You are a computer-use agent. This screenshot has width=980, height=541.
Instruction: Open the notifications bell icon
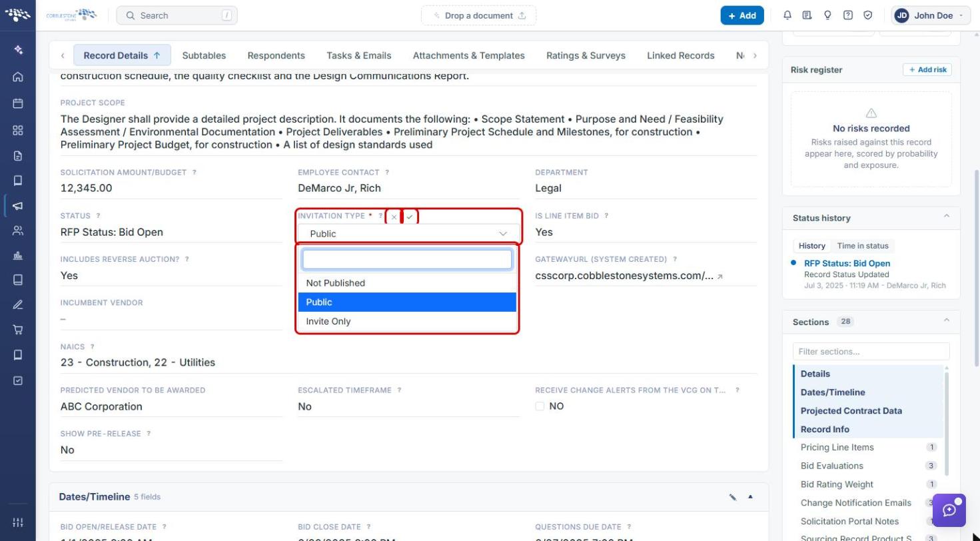click(787, 15)
